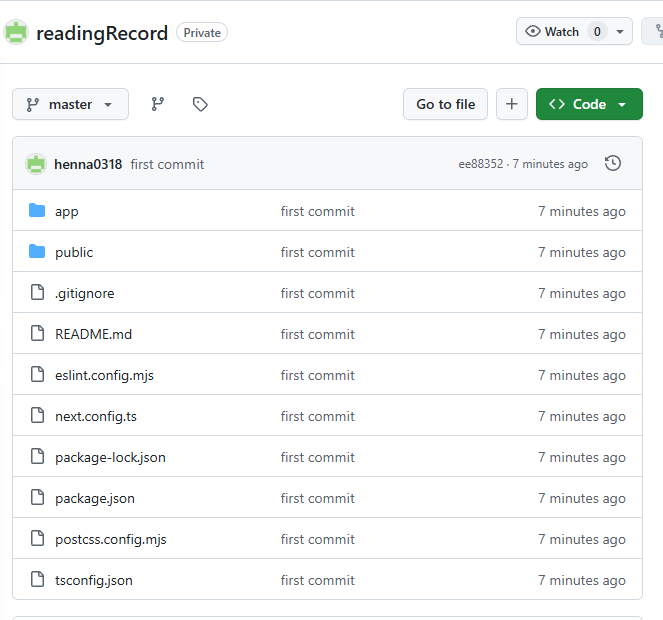Click '7 minutes ago' in the app row

pyautogui.click(x=582, y=211)
